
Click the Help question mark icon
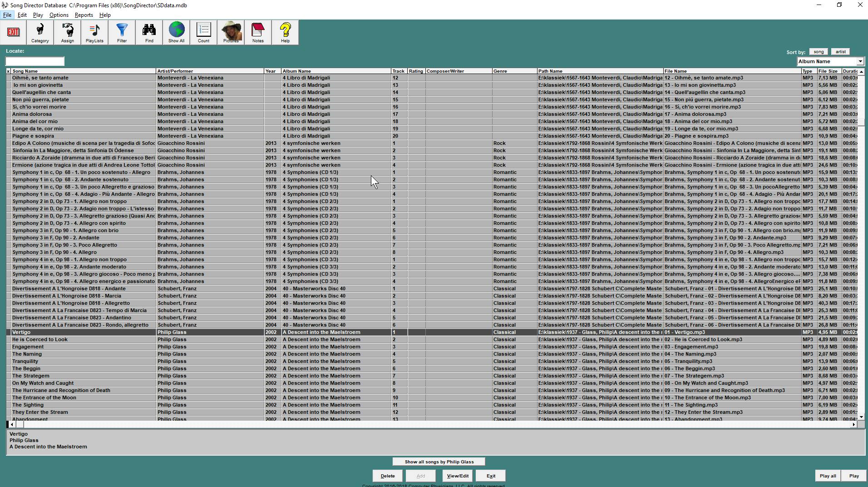point(285,32)
